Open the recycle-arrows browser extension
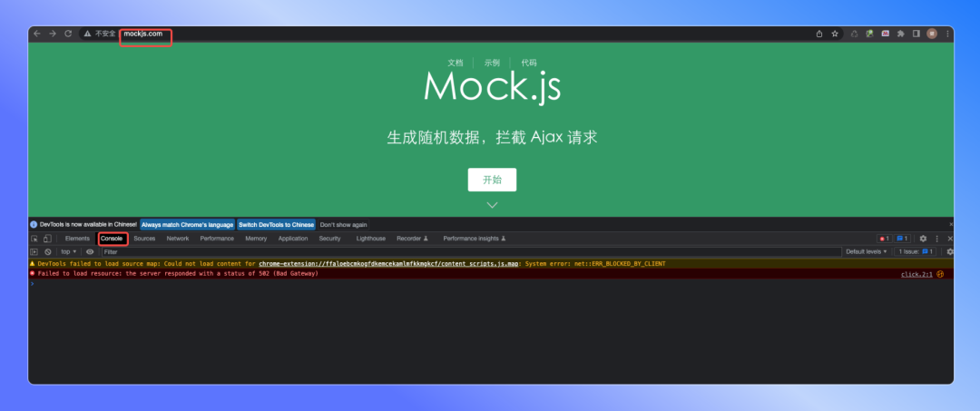Screen dimensions: 980x411 [855, 34]
